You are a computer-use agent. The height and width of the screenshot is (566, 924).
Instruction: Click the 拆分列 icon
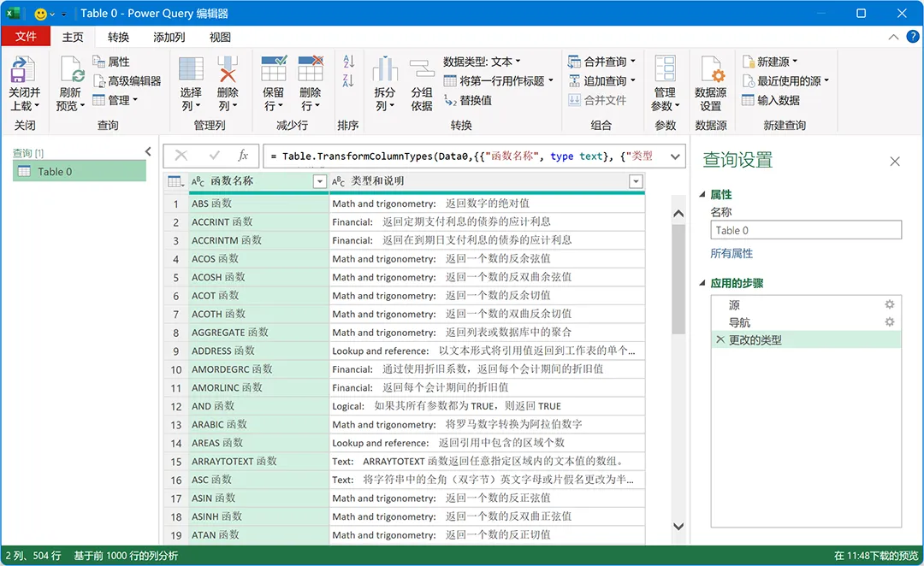385,69
